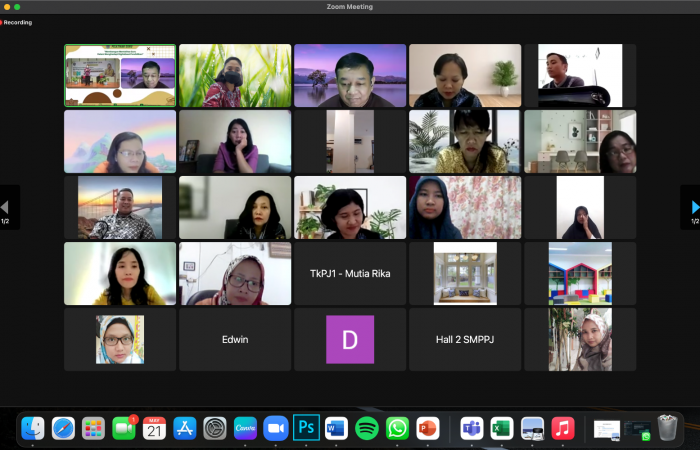This screenshot has width=700, height=450.
Task: Open Microsoft Word from the dock
Action: point(336,429)
